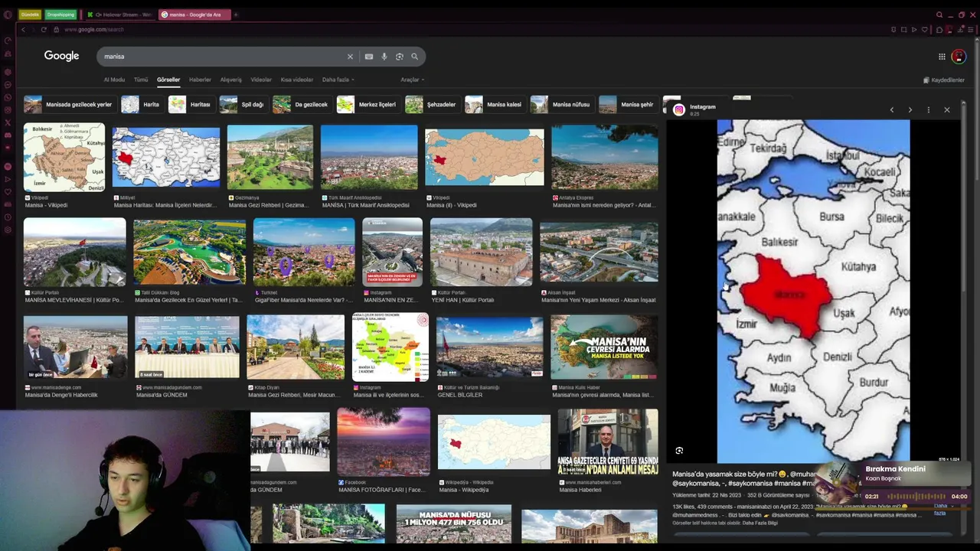980x551 pixels.
Task: Open Manisa - Wikipedija map thumbnail
Action: pyautogui.click(x=494, y=442)
